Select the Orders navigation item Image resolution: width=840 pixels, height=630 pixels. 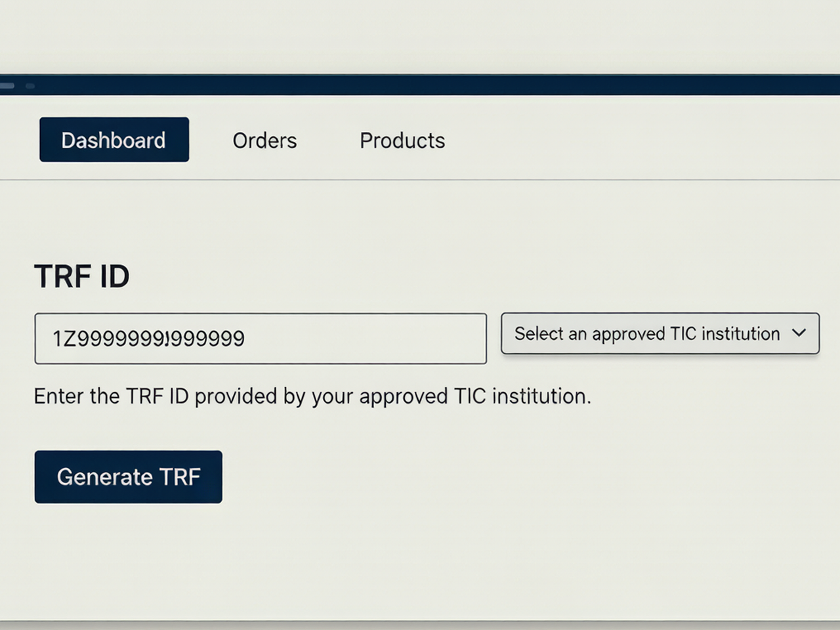[264, 140]
